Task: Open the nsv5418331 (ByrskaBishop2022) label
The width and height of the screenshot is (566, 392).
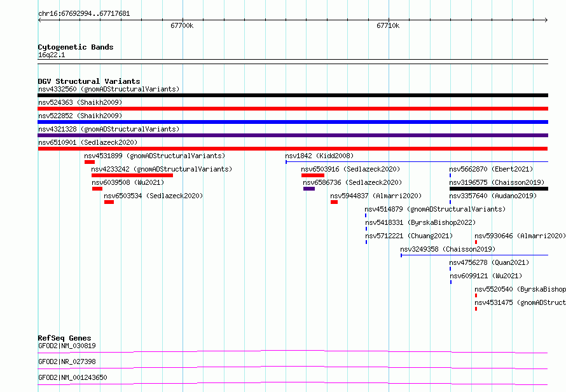Action: 420,222
